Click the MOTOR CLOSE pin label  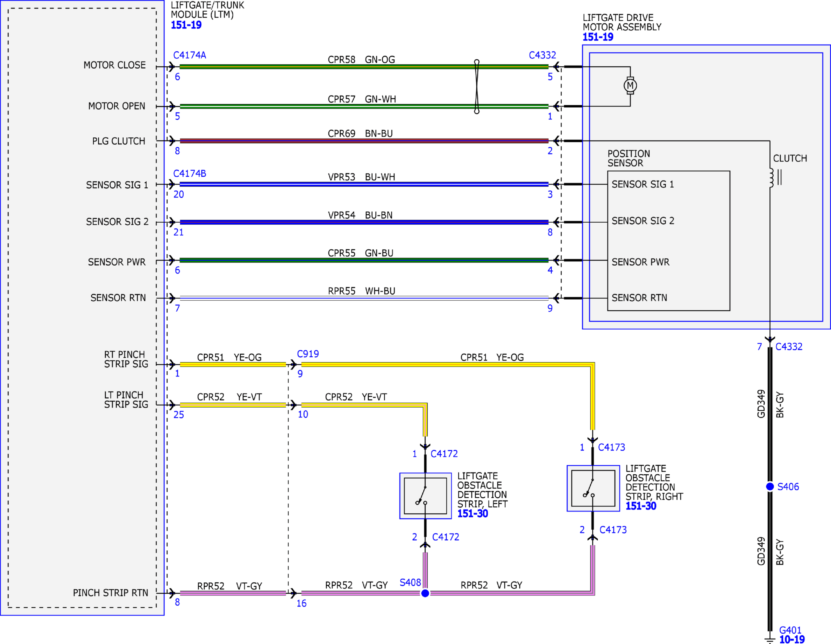[114, 65]
